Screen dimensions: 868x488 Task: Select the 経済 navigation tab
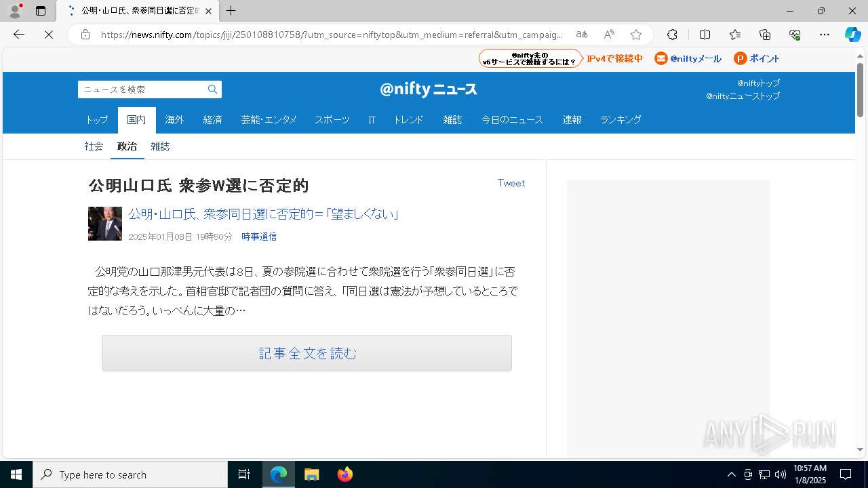pyautogui.click(x=212, y=120)
